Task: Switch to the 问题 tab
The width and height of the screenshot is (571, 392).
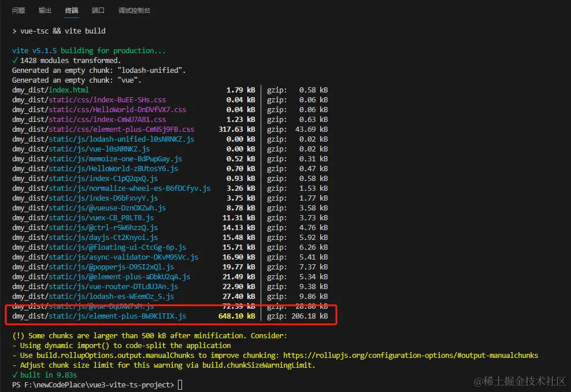Action: tap(18, 10)
